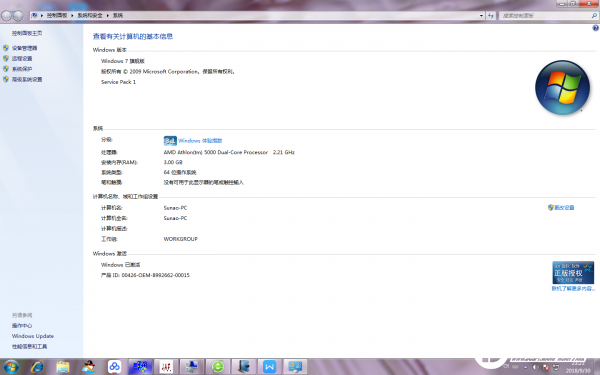
Task: Click the genuine Microsoft software badge
Action: click(573, 272)
